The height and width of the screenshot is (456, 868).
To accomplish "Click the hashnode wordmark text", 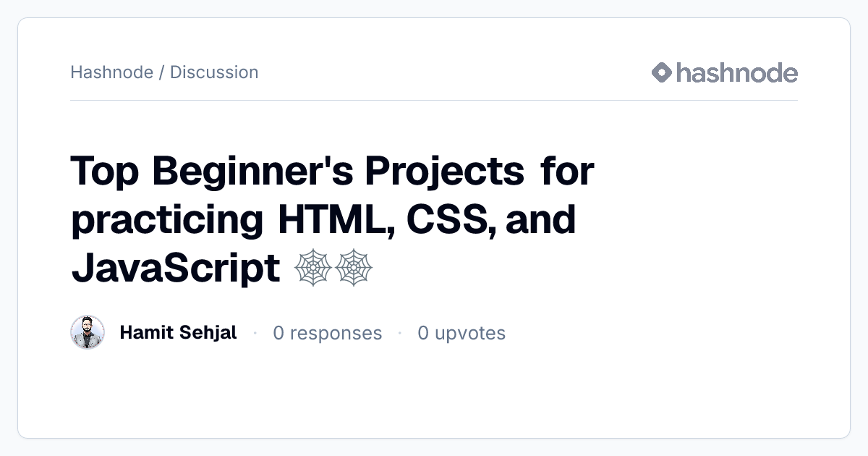I will coord(736,72).
